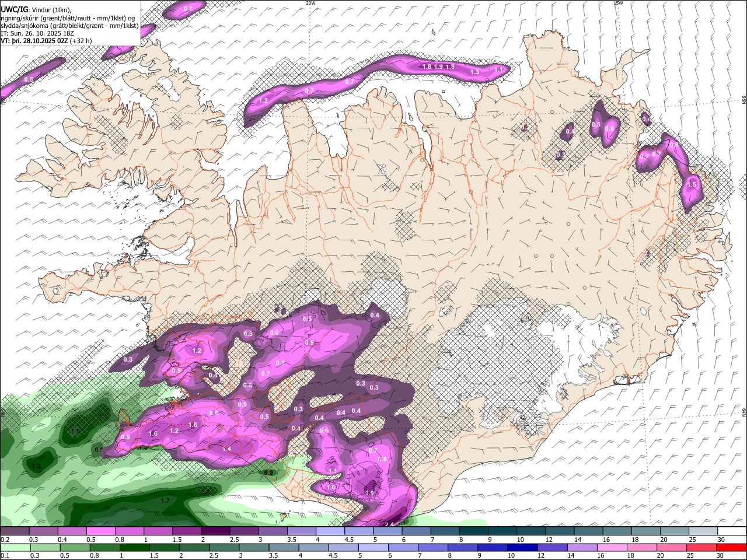Click the 0.4 label in the snow legend
Image resolution: width=747 pixels, height=560 pixels.
[x=62, y=540]
